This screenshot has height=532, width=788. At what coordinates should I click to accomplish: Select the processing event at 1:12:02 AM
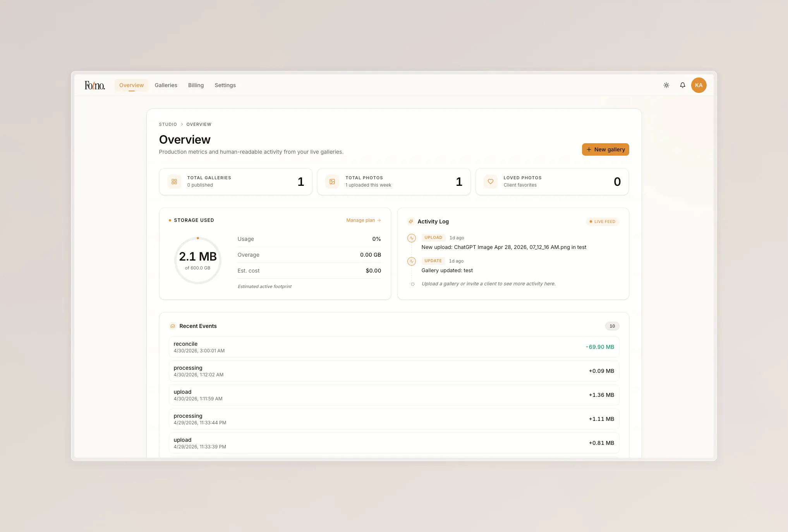[394, 371]
